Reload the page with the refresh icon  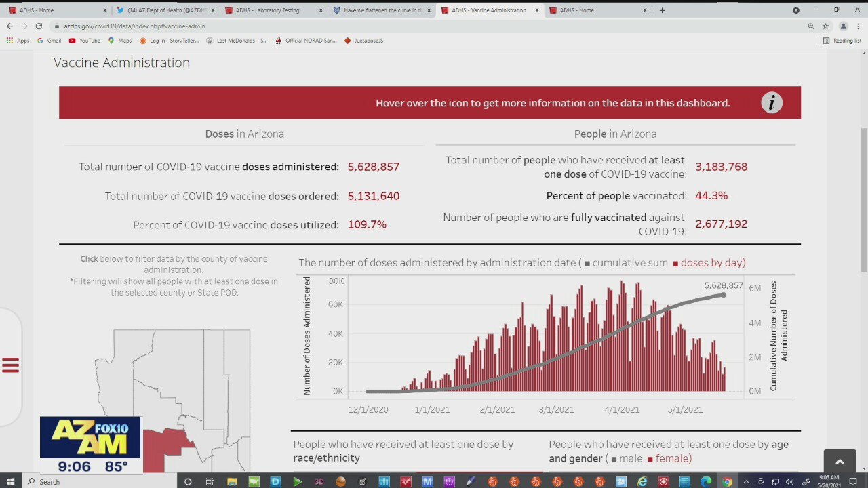39,26
